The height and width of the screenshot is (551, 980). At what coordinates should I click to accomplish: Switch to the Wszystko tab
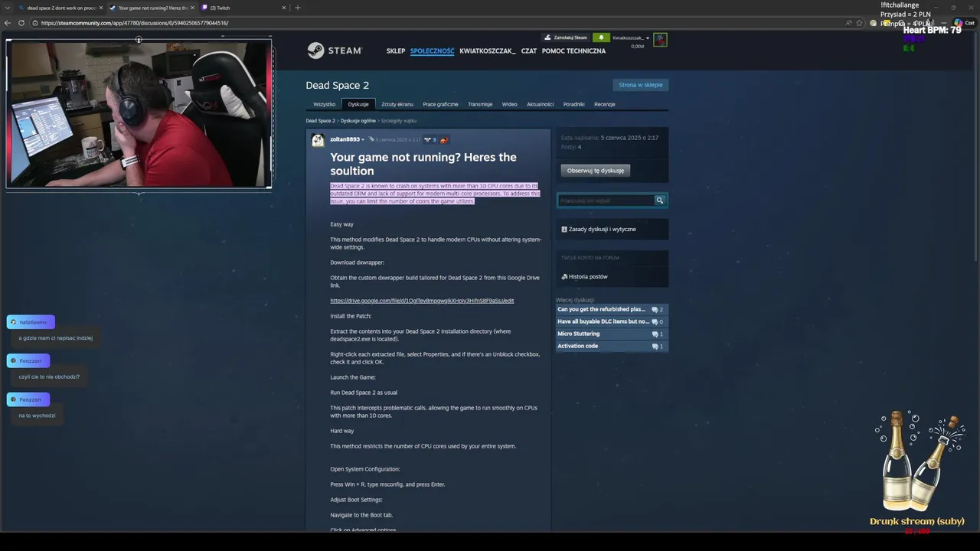[x=324, y=104]
